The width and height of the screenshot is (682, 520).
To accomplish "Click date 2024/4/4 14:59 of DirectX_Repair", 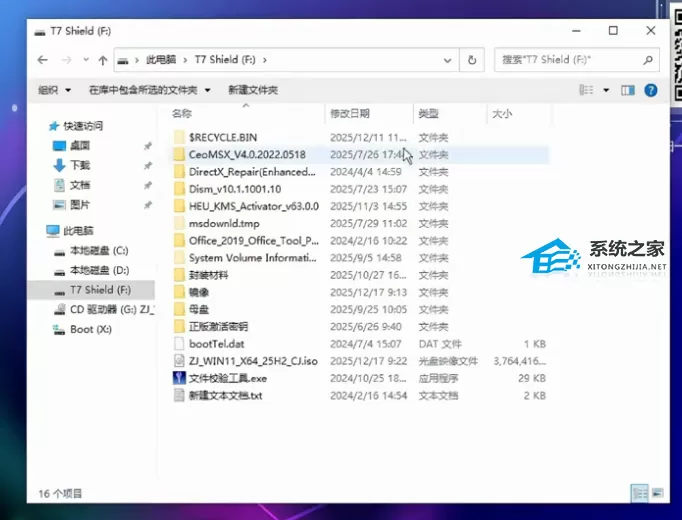I will click(x=365, y=172).
